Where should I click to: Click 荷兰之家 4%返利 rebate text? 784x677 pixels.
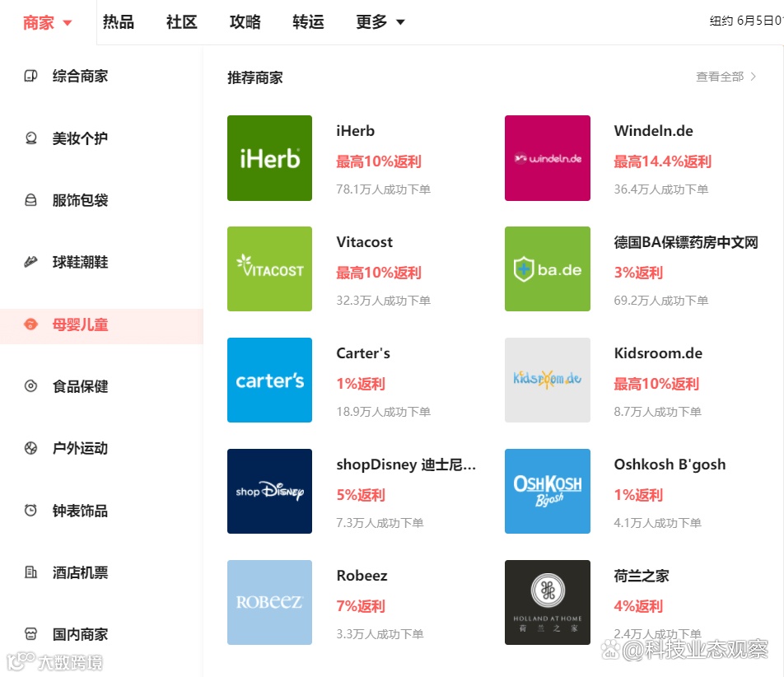tap(638, 606)
